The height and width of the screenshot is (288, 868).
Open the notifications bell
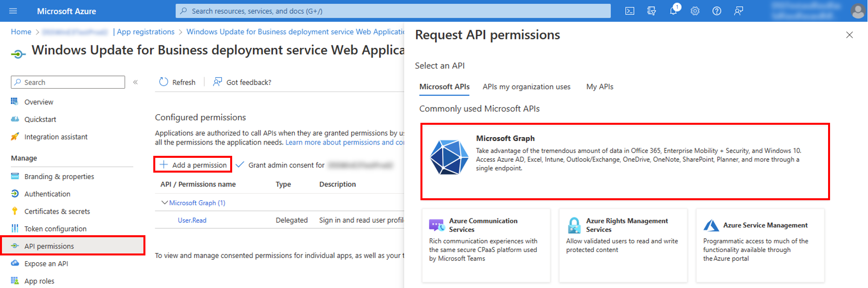673,11
